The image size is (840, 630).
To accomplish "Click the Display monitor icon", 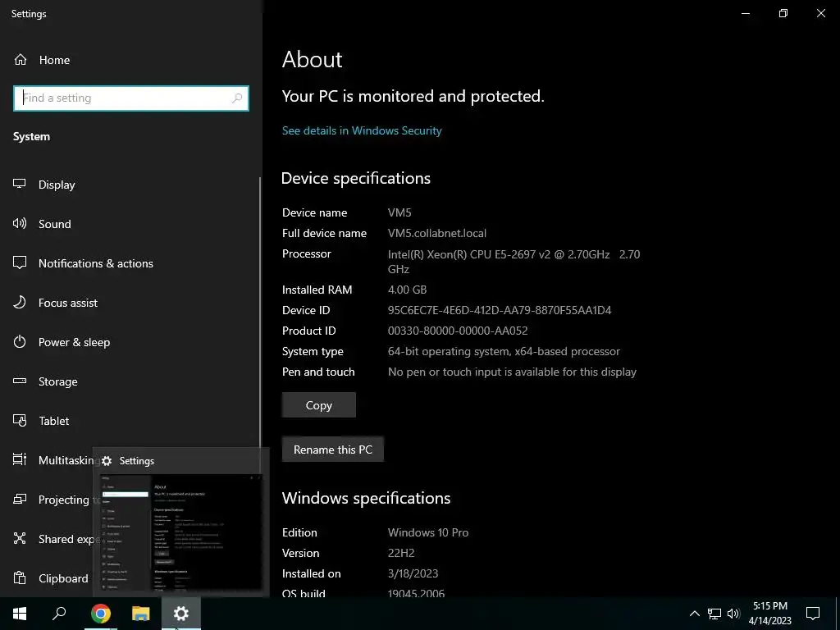I will (20, 184).
